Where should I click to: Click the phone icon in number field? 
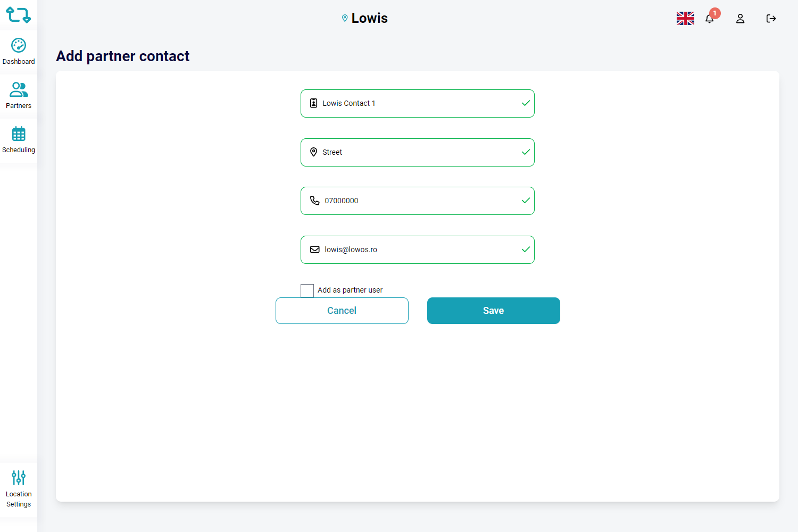point(315,201)
